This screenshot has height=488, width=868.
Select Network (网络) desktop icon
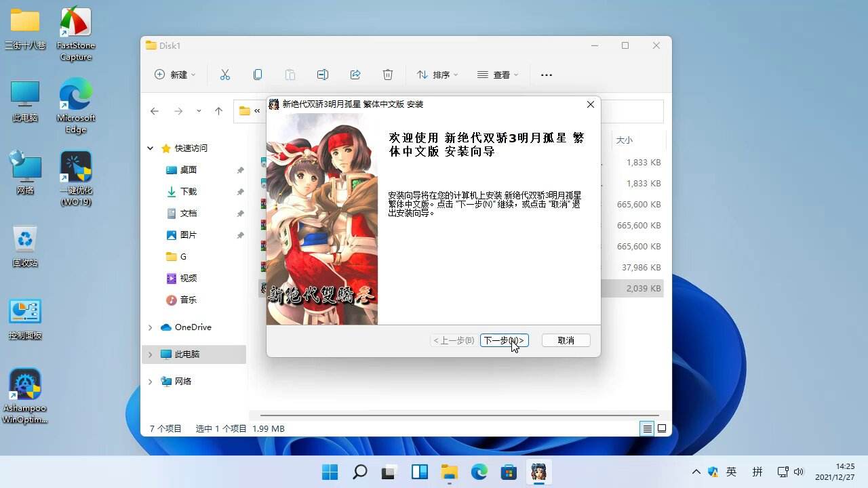click(x=25, y=173)
